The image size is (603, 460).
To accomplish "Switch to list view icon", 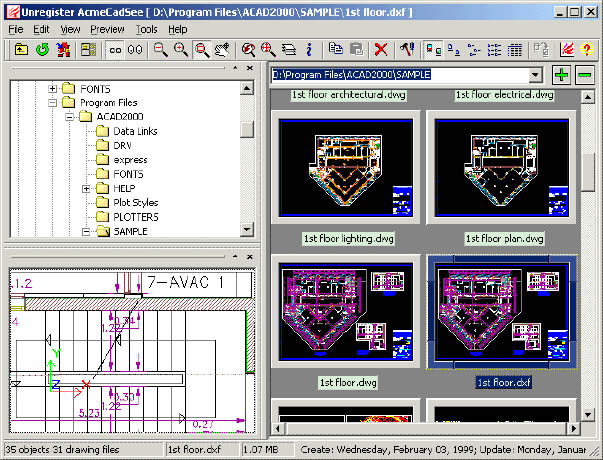I will click(x=494, y=50).
